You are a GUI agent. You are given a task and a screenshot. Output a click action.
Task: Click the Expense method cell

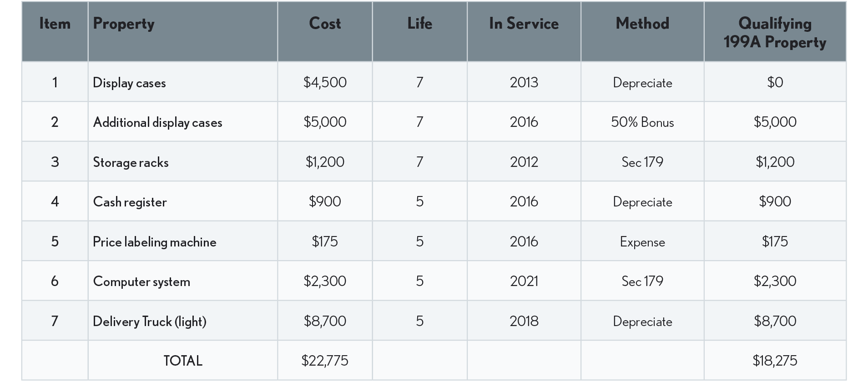(x=642, y=242)
